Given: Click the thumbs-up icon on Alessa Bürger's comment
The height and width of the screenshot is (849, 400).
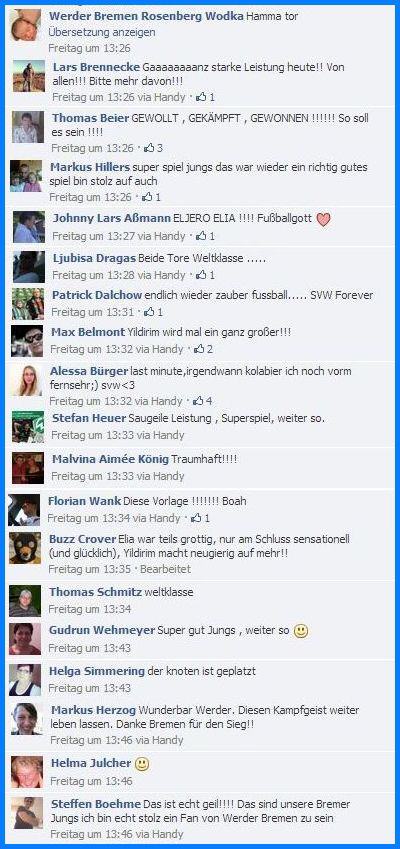Looking at the screenshot, I should point(198,401).
